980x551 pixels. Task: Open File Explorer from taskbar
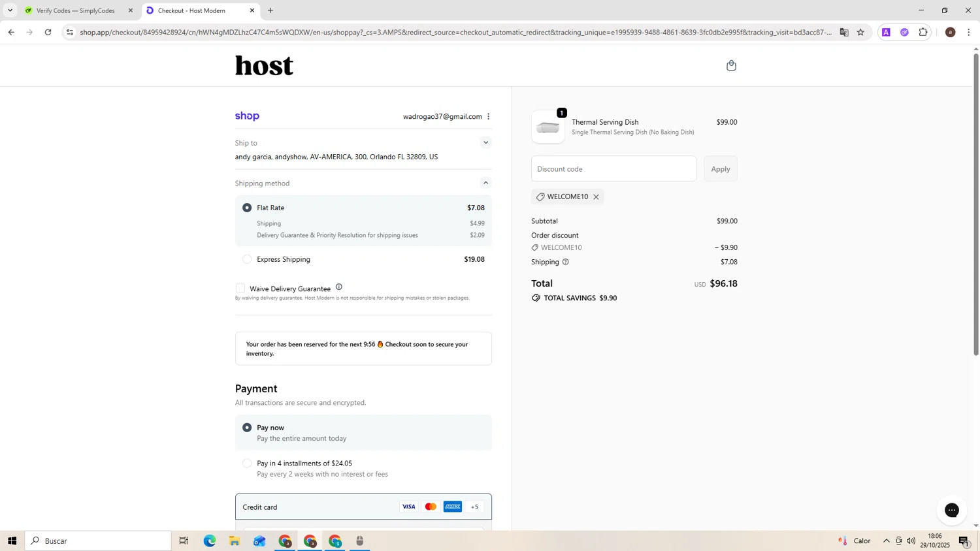coord(235,541)
